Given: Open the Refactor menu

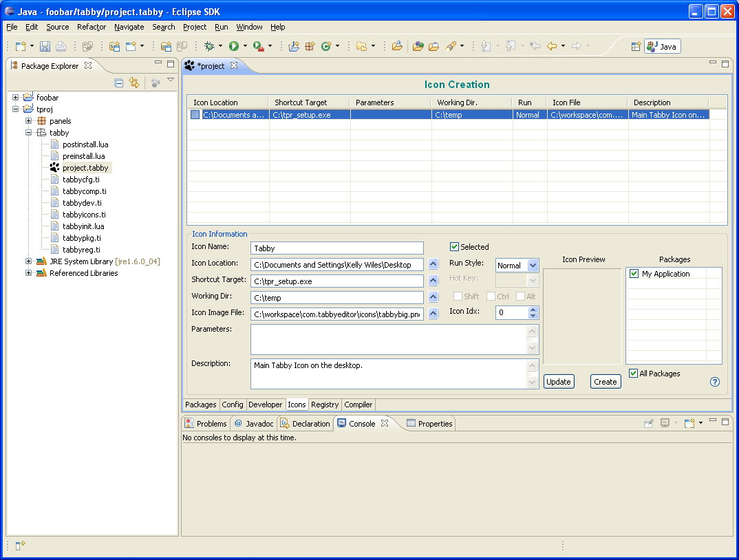Looking at the screenshot, I should tap(92, 27).
